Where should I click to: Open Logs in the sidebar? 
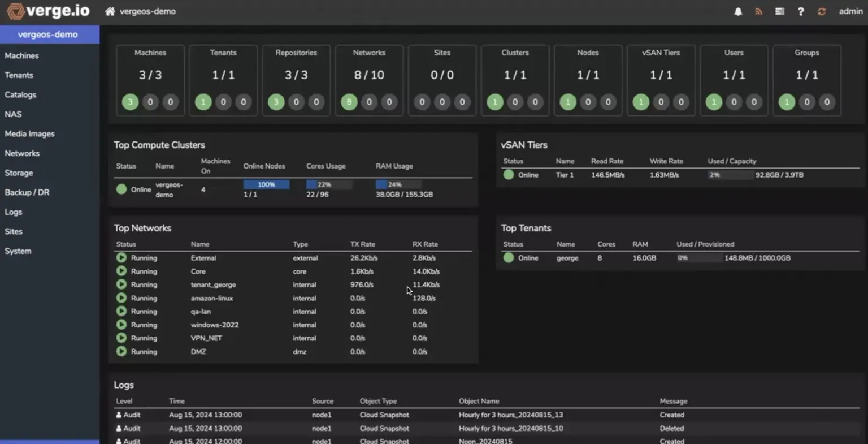pyautogui.click(x=13, y=212)
